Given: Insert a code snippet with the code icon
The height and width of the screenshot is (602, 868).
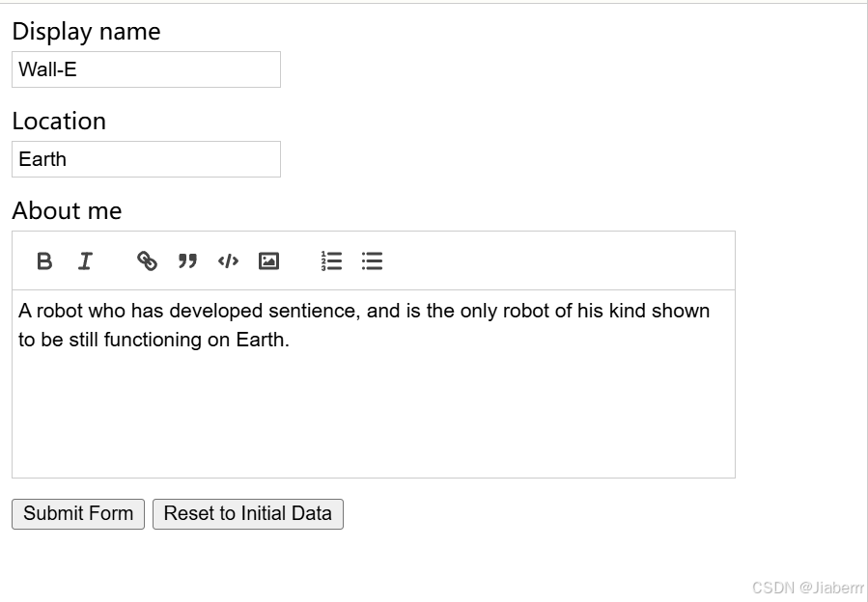Looking at the screenshot, I should [228, 261].
